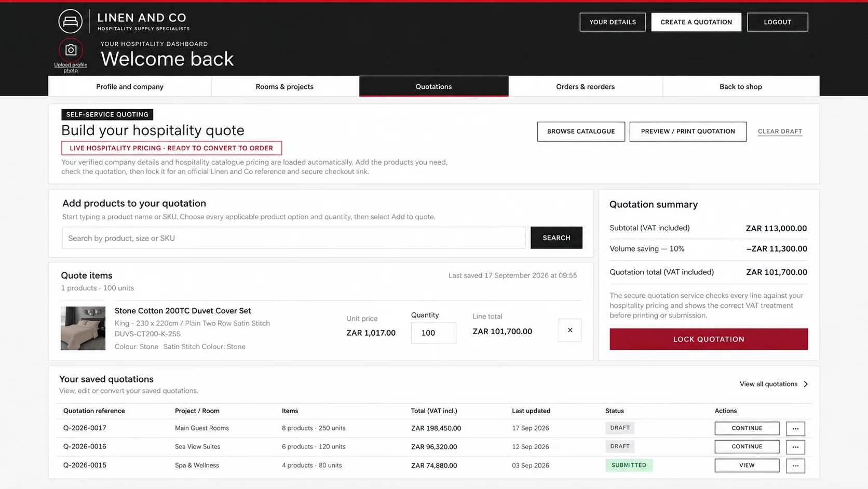Click the Live Hospitality Pricing badge
Screen dimensions: 868x489
[x=171, y=148]
